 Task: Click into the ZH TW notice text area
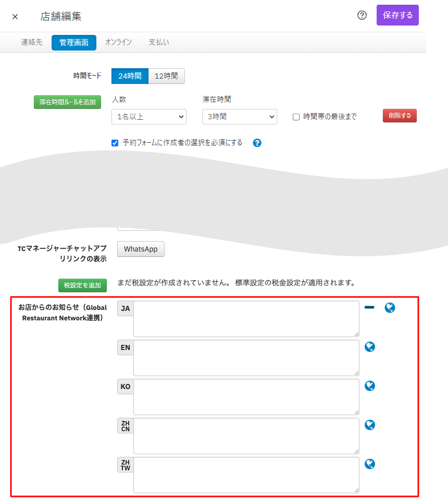(x=246, y=475)
